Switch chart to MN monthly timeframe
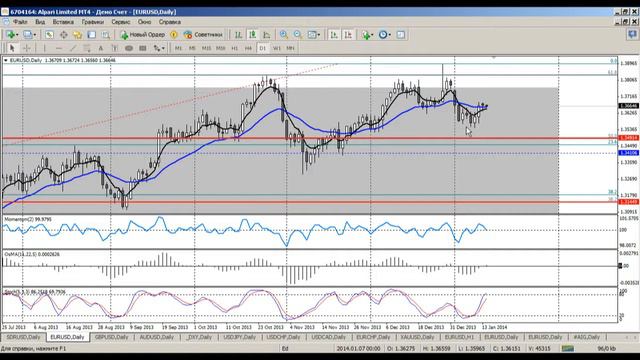Image resolution: width=640 pixels, height=360 pixels. tap(290, 48)
